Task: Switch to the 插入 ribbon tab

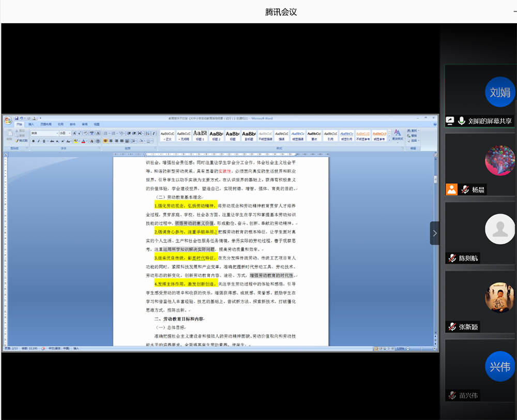Action: point(31,124)
